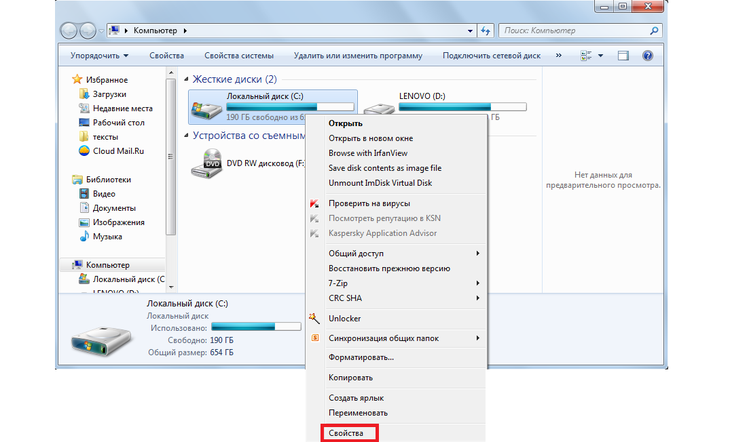The image size is (730, 442).
Task: Open the recent pages dropdown beside the Forward arrow
Action: point(101,31)
